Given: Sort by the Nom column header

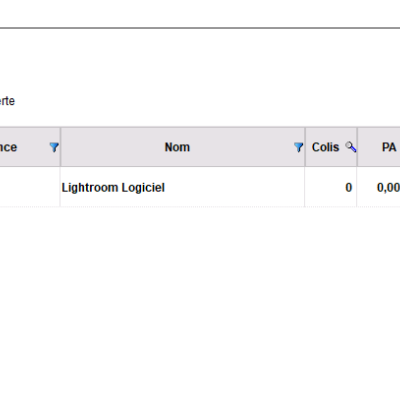Looking at the screenshot, I should tap(177, 147).
